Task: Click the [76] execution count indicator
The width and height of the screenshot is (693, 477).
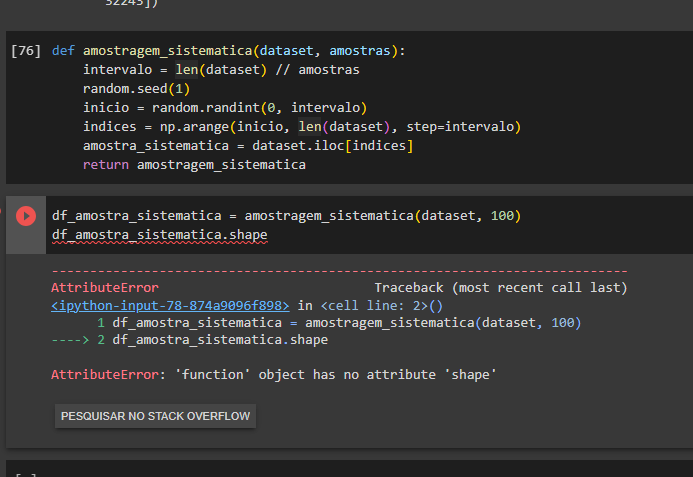Action: [x=25, y=50]
